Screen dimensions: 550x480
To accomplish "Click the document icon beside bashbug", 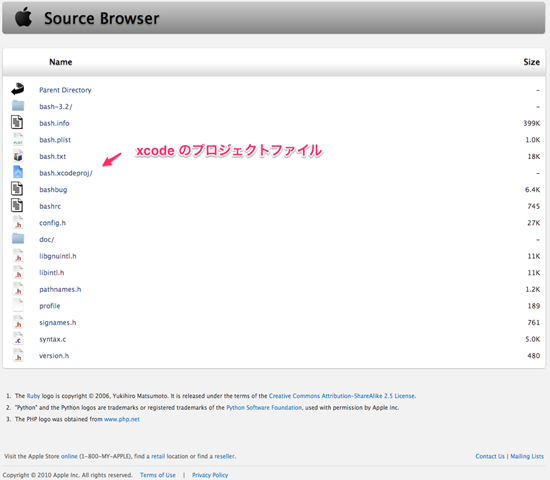I will 17,189.
